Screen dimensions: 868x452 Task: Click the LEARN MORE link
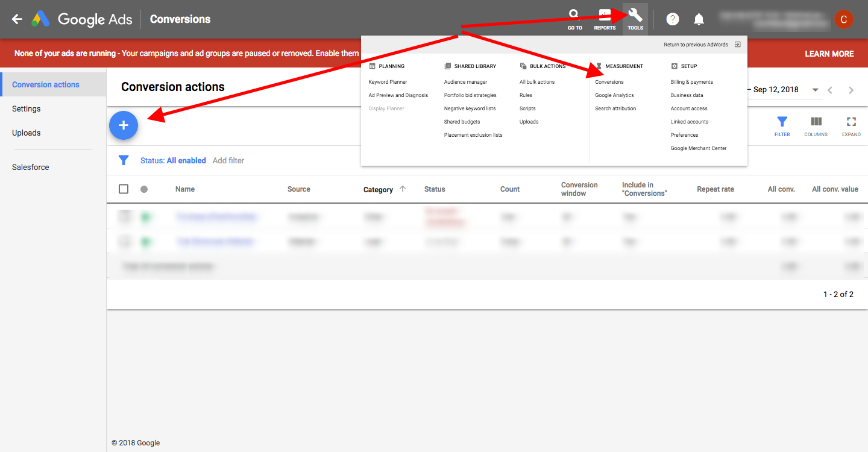tap(829, 53)
